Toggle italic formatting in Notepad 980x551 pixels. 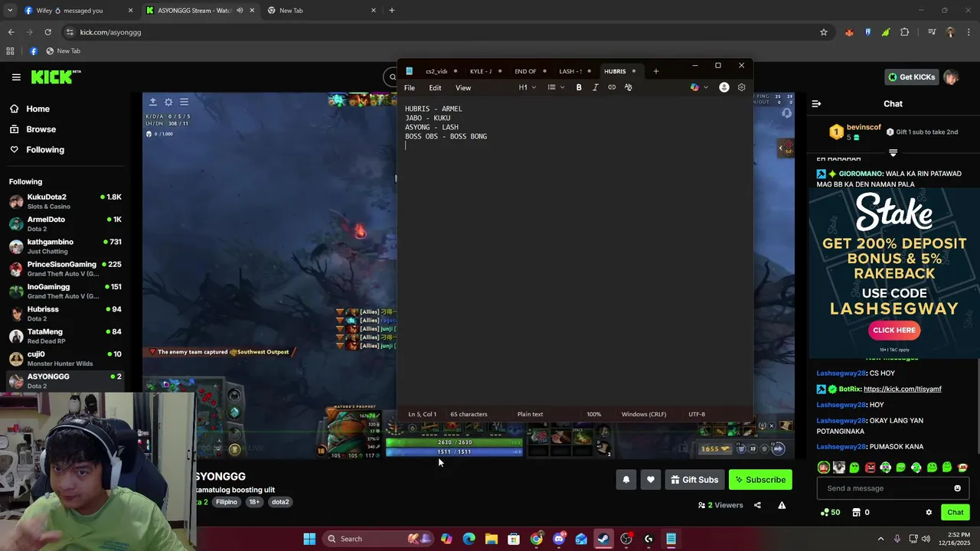(x=595, y=87)
